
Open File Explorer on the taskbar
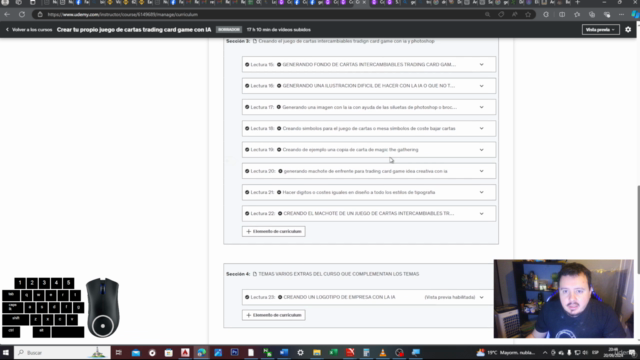click(x=317, y=353)
